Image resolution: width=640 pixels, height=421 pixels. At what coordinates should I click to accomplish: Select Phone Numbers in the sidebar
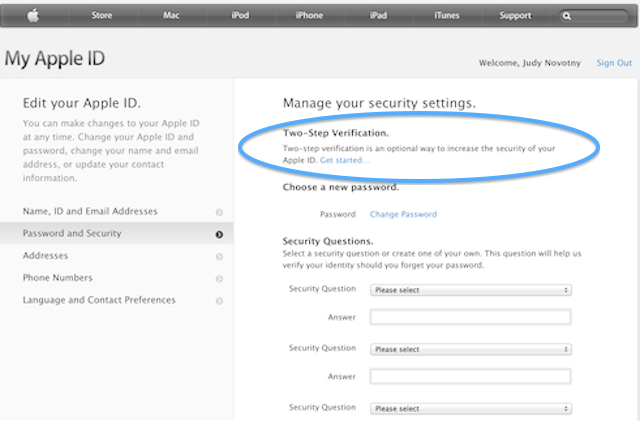click(116, 278)
